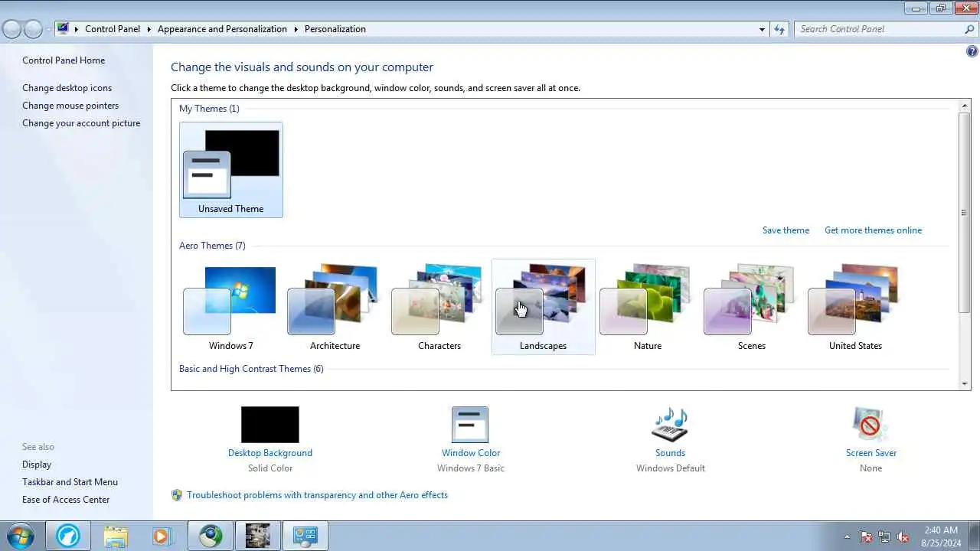Image resolution: width=980 pixels, height=551 pixels.
Task: Click the muted volume tray icon
Action: coord(903,536)
